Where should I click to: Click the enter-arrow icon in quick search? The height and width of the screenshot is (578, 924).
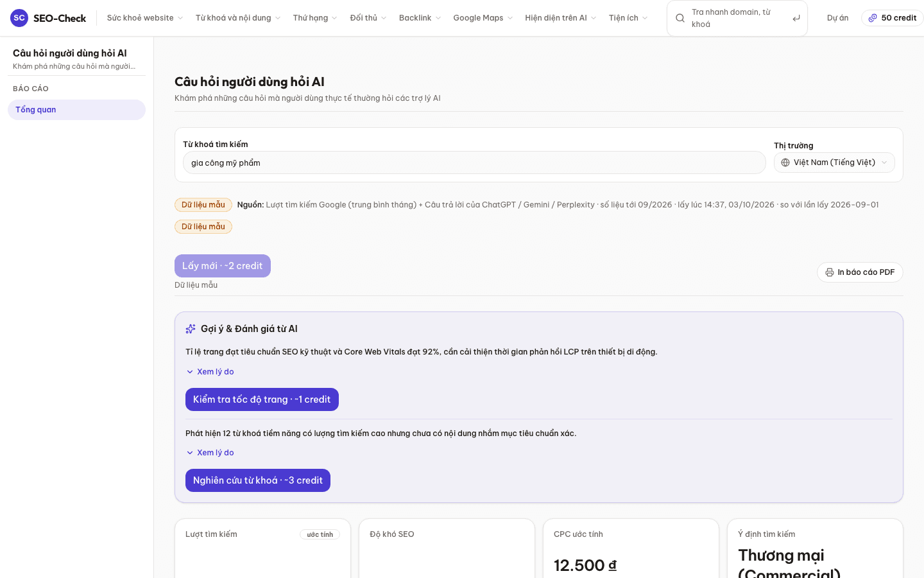(796, 18)
